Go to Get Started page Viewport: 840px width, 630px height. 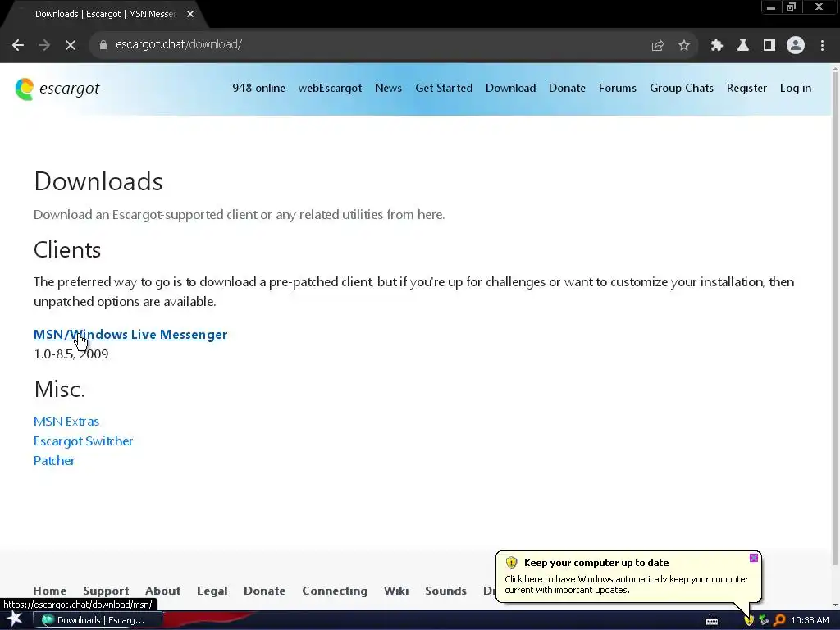click(444, 88)
